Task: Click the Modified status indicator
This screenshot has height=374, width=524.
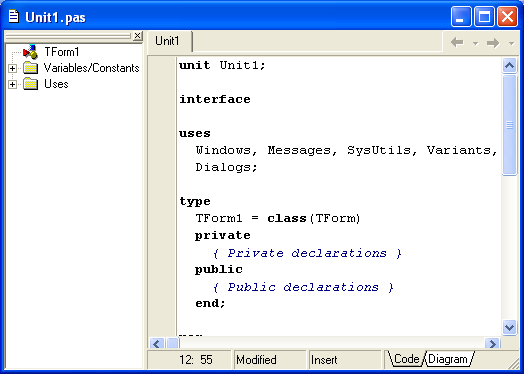Action: click(256, 360)
